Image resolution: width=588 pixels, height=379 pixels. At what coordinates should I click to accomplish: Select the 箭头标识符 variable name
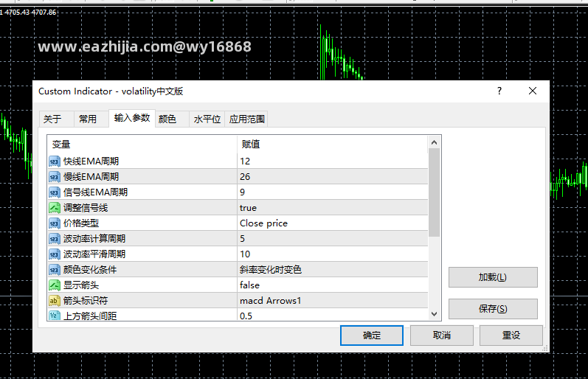[86, 301]
